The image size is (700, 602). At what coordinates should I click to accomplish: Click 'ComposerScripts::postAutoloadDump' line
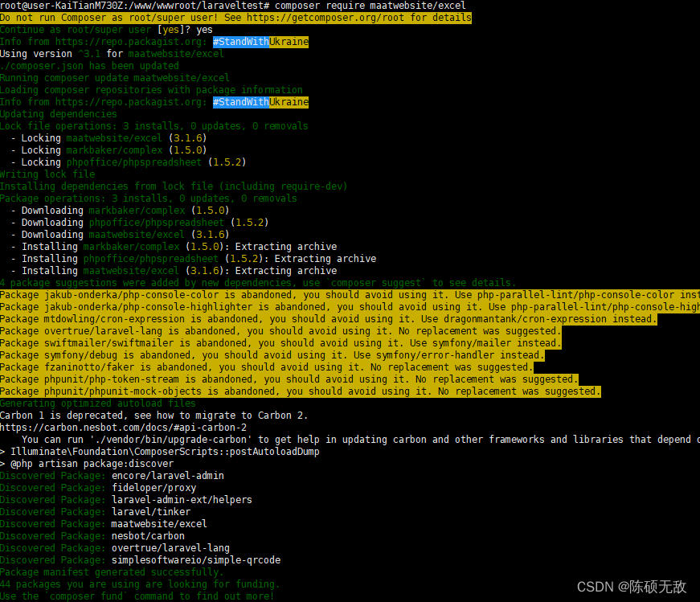160,452
